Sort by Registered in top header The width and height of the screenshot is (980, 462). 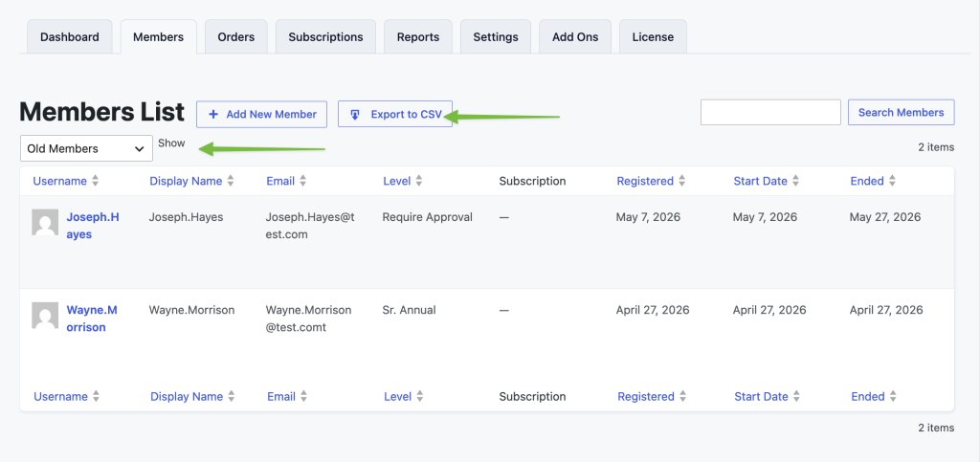[x=645, y=181]
